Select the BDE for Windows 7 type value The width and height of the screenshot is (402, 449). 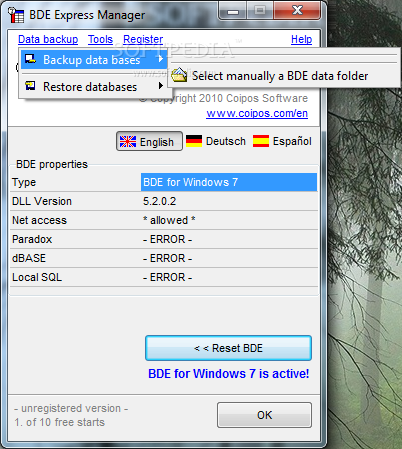[229, 182]
